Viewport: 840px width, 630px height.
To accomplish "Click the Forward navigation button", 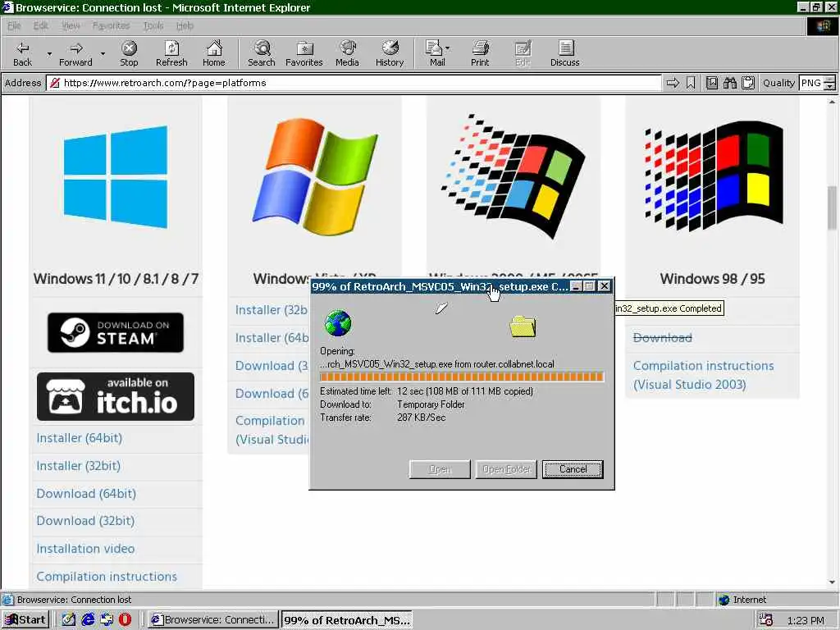I will tap(75, 53).
